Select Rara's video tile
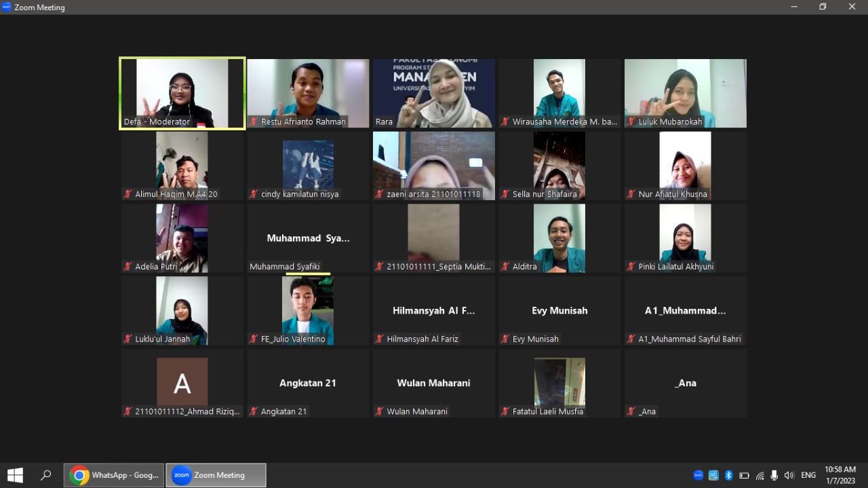 (434, 93)
